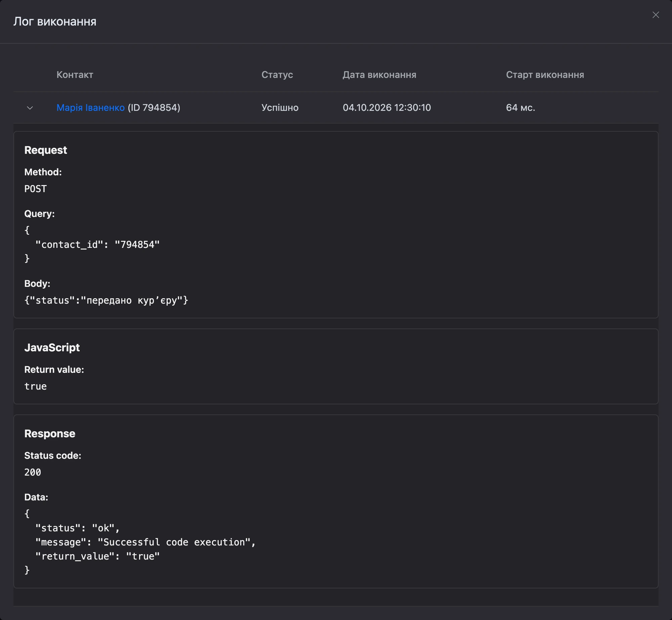Image resolution: width=672 pixels, height=620 pixels.
Task: Click the (ID 794854) text
Action: [x=154, y=107]
